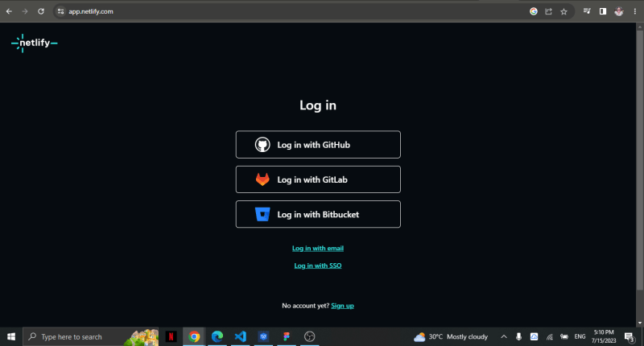Open network settings tray icon
Image resolution: width=644 pixels, height=346 pixels.
pos(549,336)
